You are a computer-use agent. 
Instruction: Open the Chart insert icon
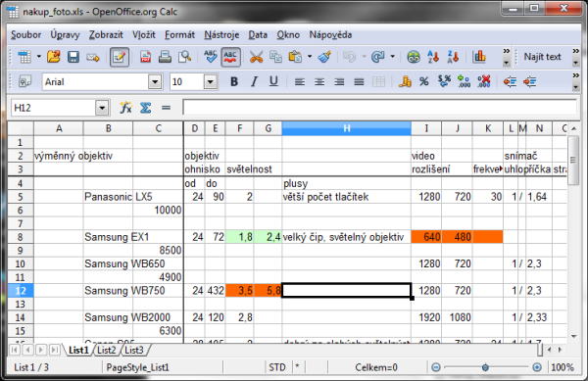click(479, 57)
